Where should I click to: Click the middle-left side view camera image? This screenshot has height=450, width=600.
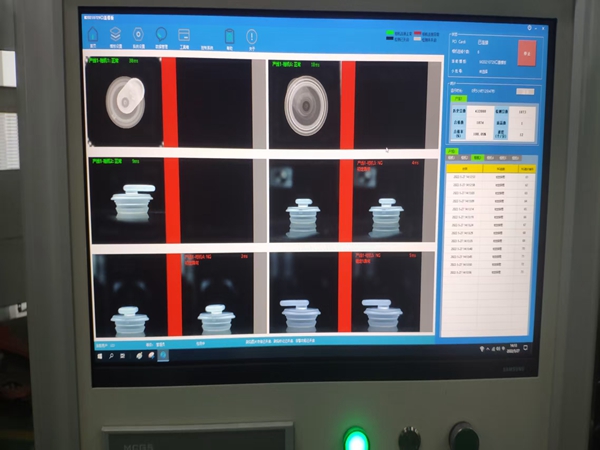click(130, 198)
